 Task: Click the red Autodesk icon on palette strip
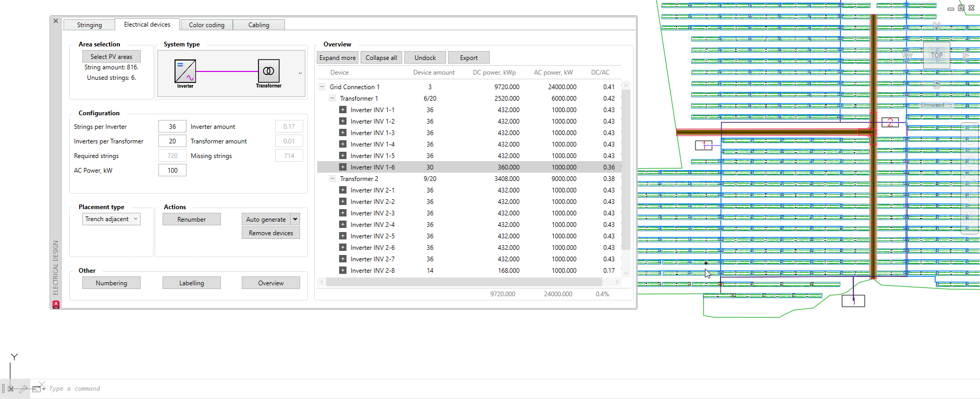click(56, 304)
